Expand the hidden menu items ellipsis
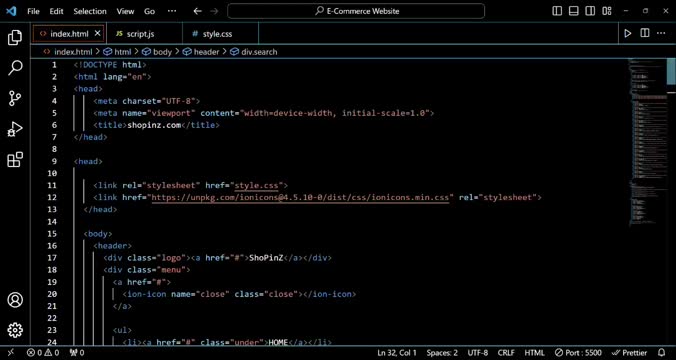The height and width of the screenshot is (360, 676). pos(172,11)
